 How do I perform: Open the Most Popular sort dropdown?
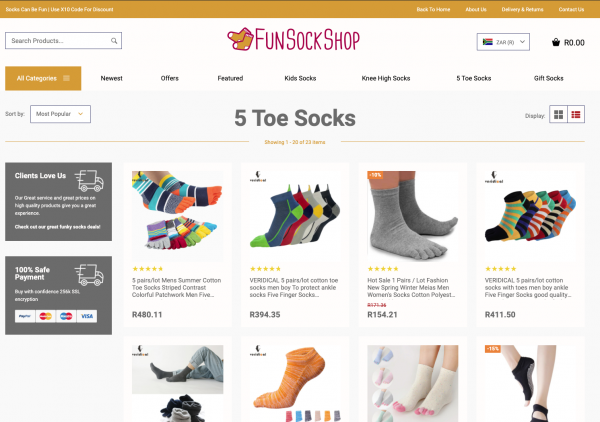coord(60,114)
